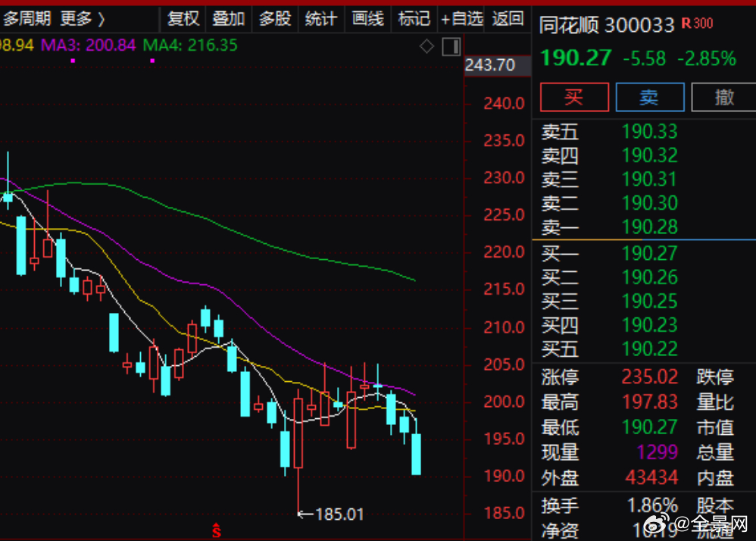The height and width of the screenshot is (541, 756).
Task: Select 卖一 ask price 190.28
Action: point(649,227)
